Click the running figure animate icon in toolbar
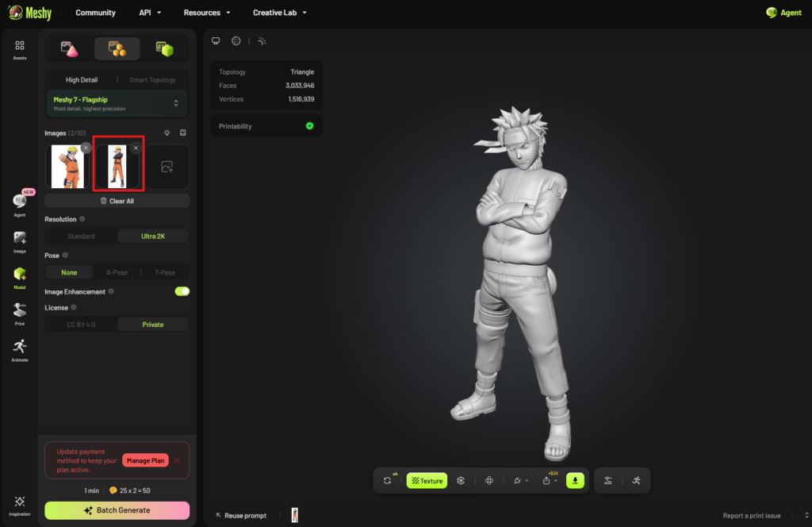812x527 pixels. tap(637, 481)
